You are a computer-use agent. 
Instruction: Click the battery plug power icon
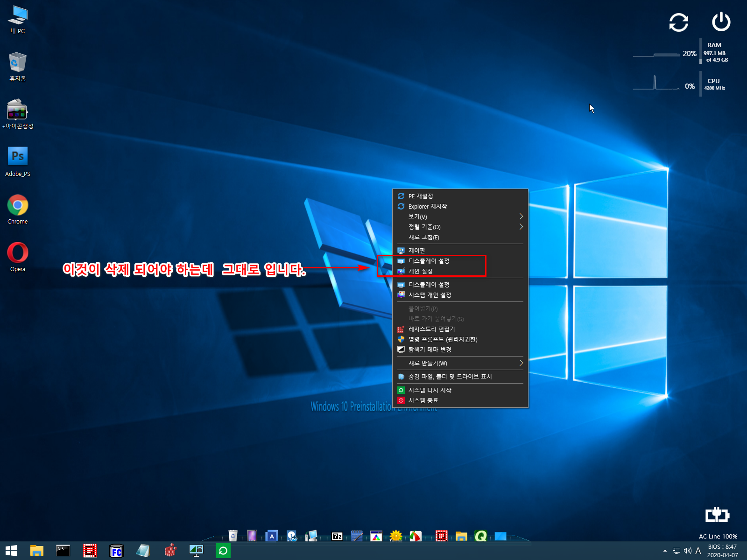point(717,515)
